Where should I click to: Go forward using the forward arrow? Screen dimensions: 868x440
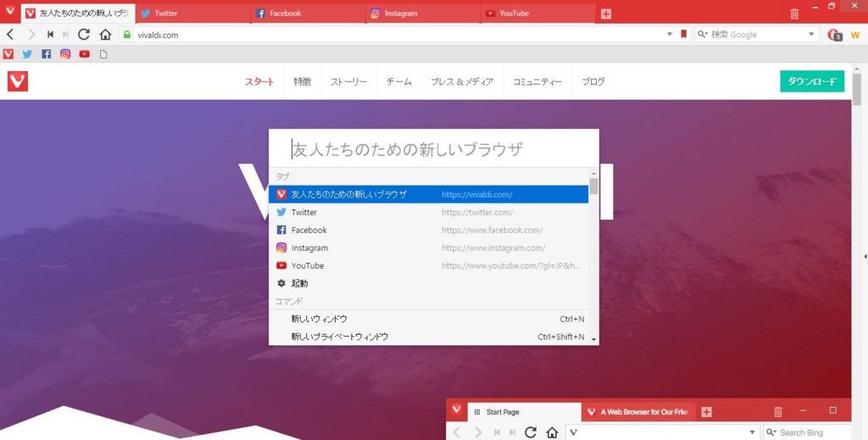click(x=31, y=34)
